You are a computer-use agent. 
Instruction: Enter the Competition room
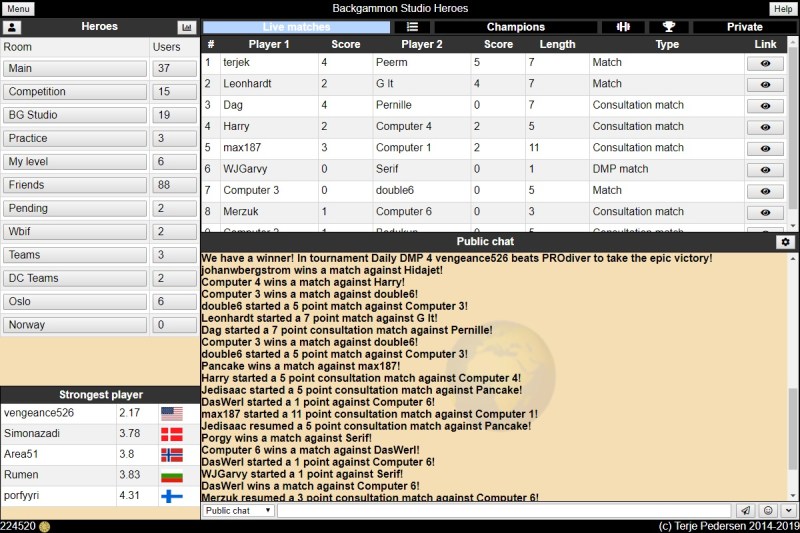pos(75,92)
